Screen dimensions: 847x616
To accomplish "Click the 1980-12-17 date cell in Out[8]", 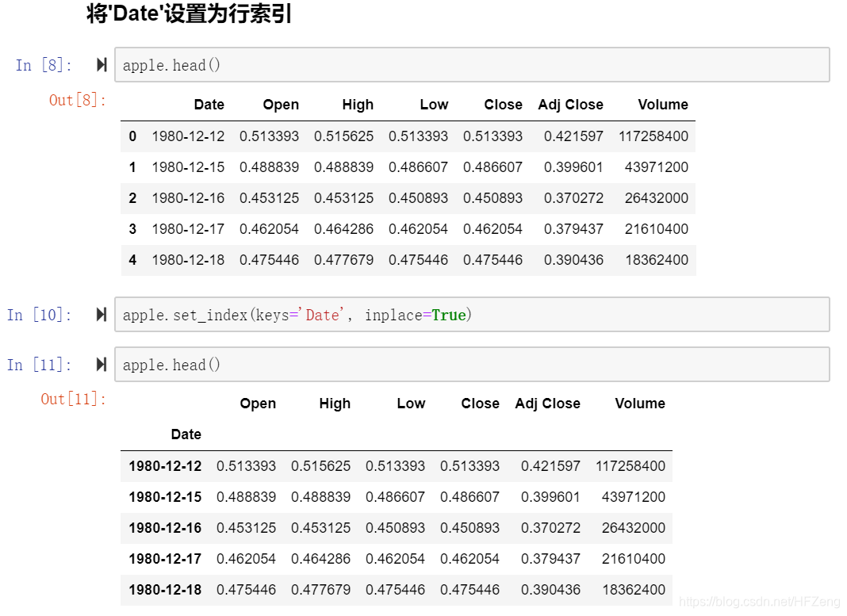I will click(x=188, y=229).
